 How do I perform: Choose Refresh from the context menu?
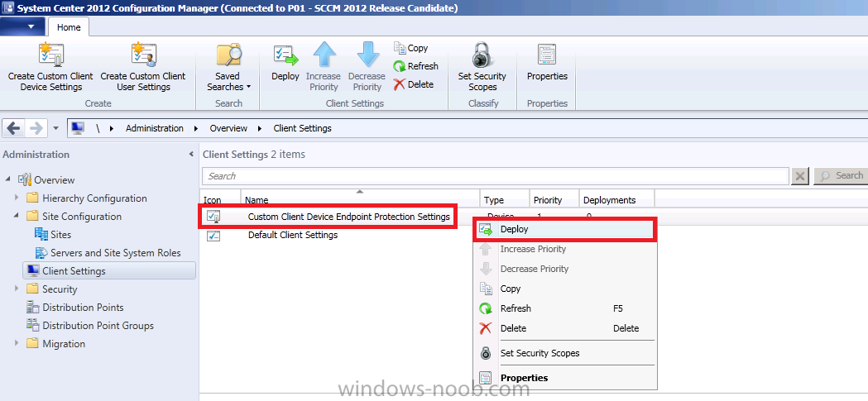[564, 308]
